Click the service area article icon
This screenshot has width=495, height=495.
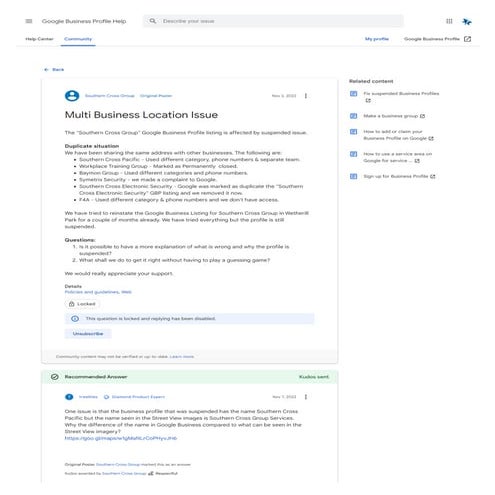[x=354, y=154]
